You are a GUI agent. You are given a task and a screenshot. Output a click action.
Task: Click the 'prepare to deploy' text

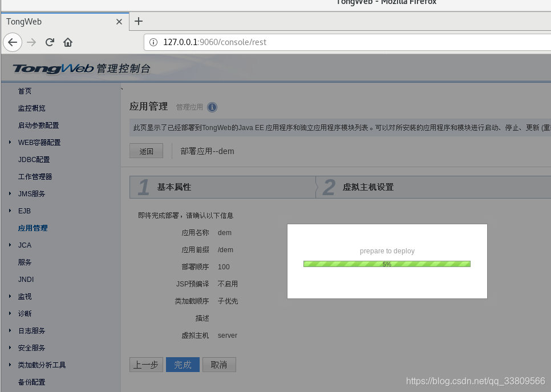click(387, 251)
